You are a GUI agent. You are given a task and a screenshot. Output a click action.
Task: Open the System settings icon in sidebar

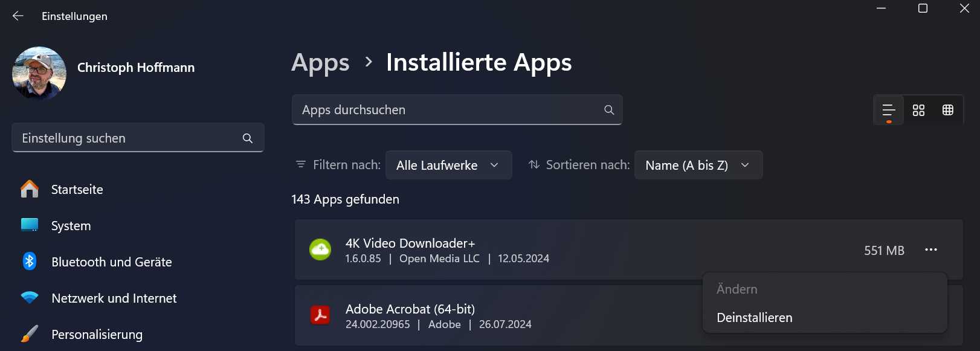click(30, 225)
